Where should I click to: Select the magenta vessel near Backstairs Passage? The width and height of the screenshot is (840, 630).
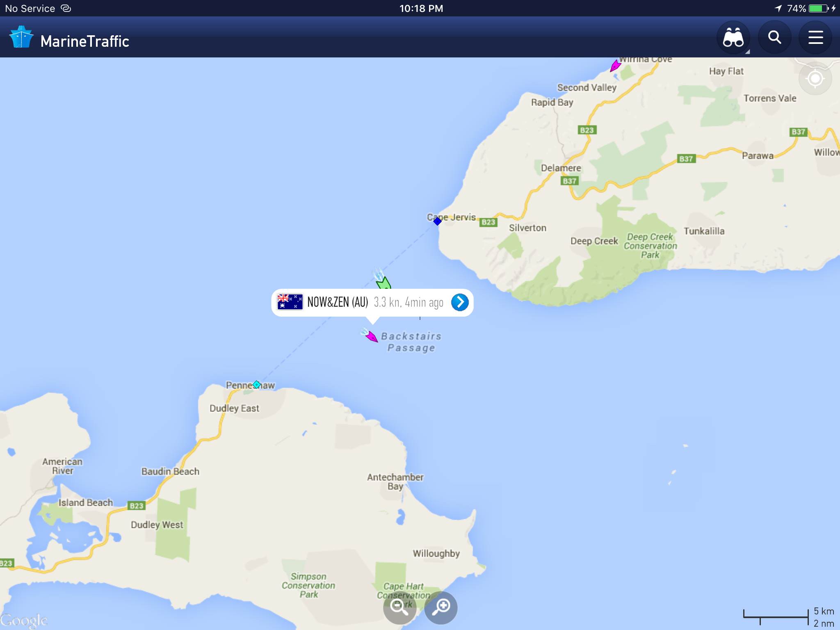pyautogui.click(x=371, y=336)
